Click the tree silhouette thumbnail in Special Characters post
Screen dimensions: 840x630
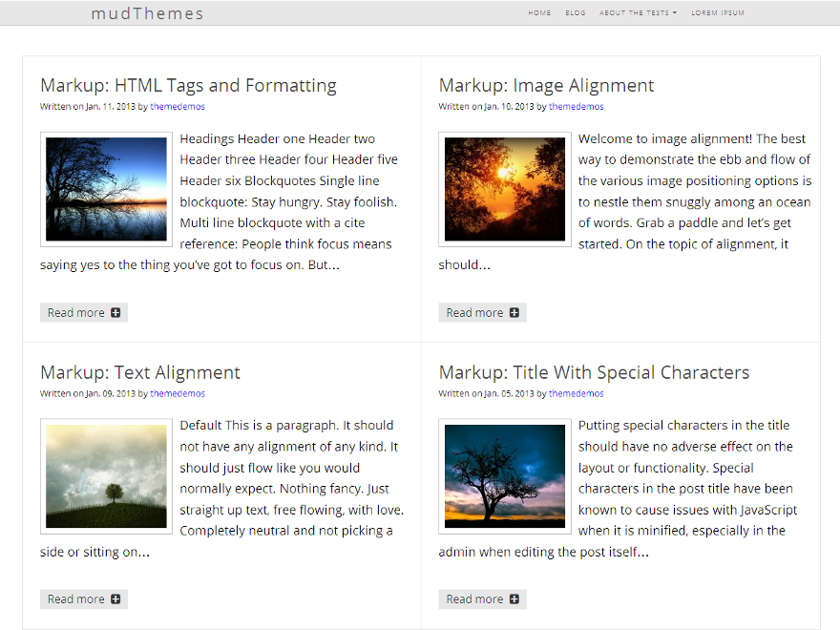click(504, 475)
